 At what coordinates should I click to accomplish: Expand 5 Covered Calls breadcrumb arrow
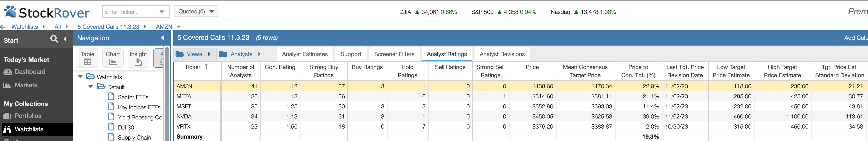(x=145, y=27)
